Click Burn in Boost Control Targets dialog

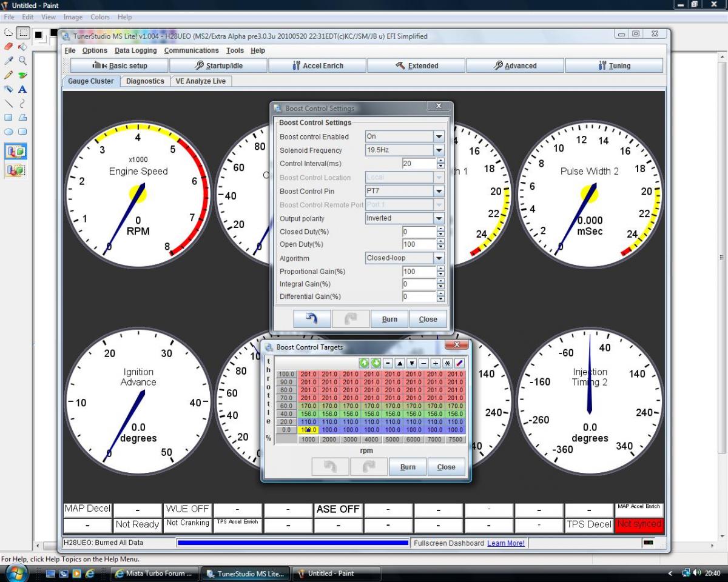(408, 467)
